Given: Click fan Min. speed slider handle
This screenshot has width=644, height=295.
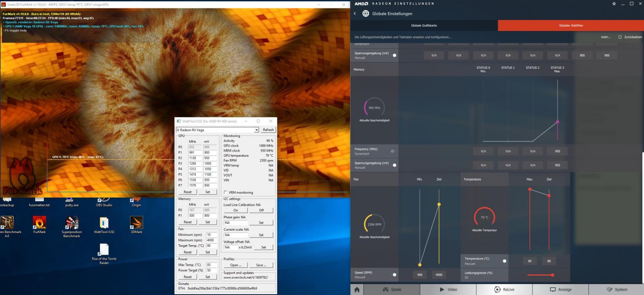Looking at the screenshot, I should click(x=420, y=265).
